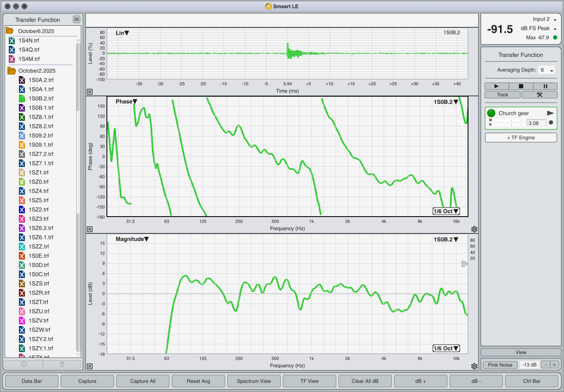Open the Phase plot 1/6 Oct smoothing menu
The image size is (564, 392).
[x=446, y=211]
